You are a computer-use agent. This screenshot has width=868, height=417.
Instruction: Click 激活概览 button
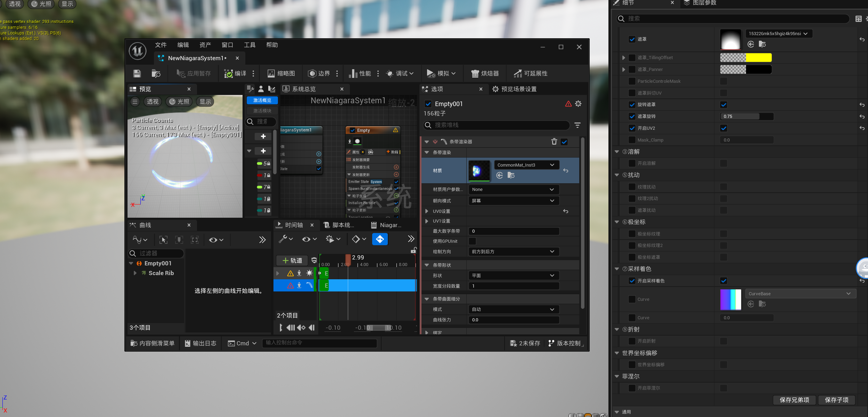coord(262,101)
